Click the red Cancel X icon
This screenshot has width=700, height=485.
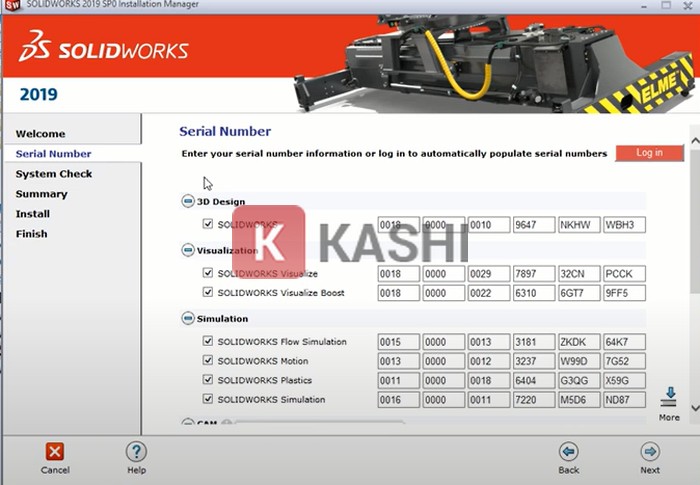[55, 452]
